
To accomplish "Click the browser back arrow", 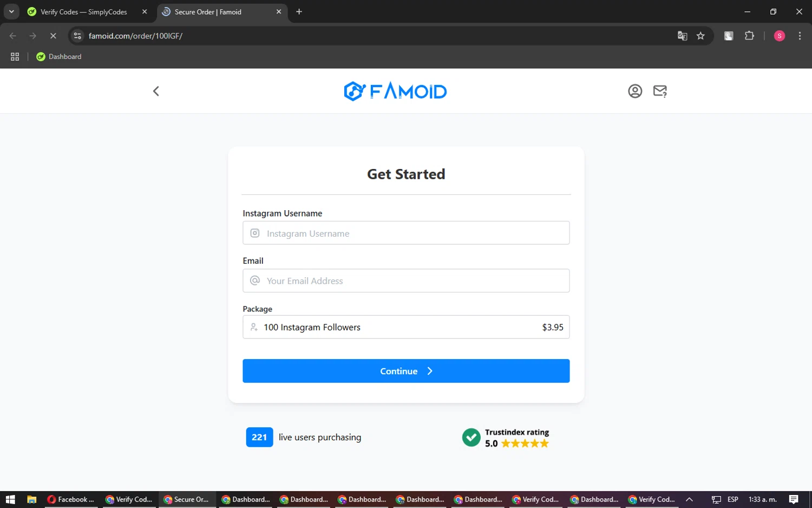I will [13, 36].
